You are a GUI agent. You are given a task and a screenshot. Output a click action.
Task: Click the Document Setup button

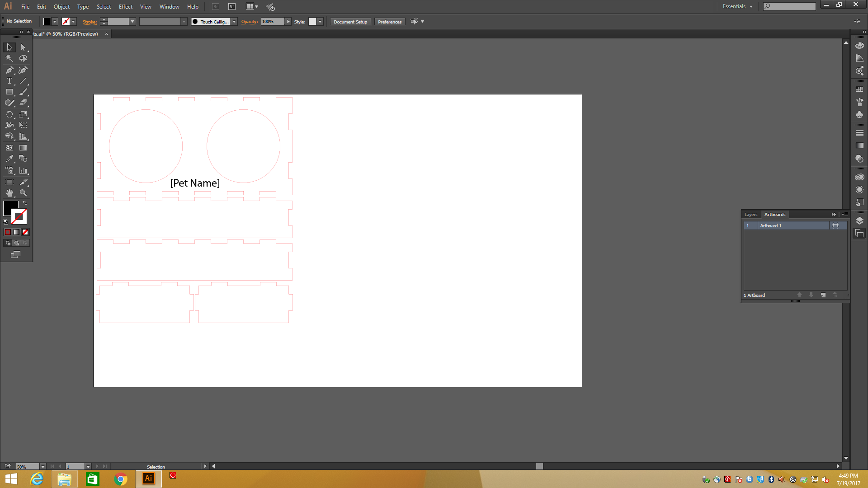click(350, 22)
